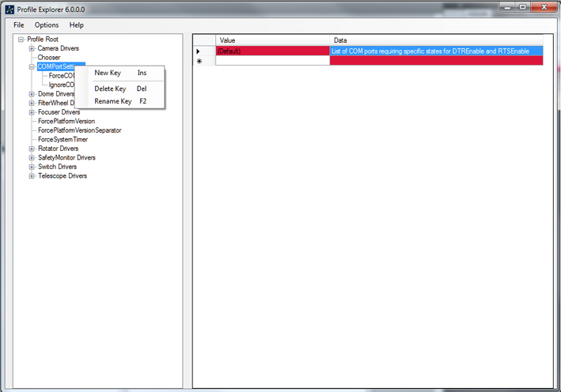Click the Profile Explorer app icon in title bar
This screenshot has width=561, height=392.
pyautogui.click(x=8, y=8)
